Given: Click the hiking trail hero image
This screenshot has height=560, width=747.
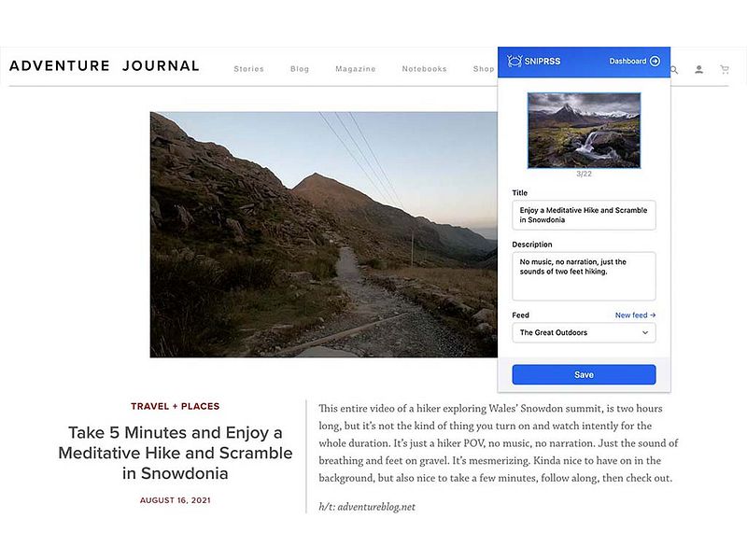Looking at the screenshot, I should (323, 235).
